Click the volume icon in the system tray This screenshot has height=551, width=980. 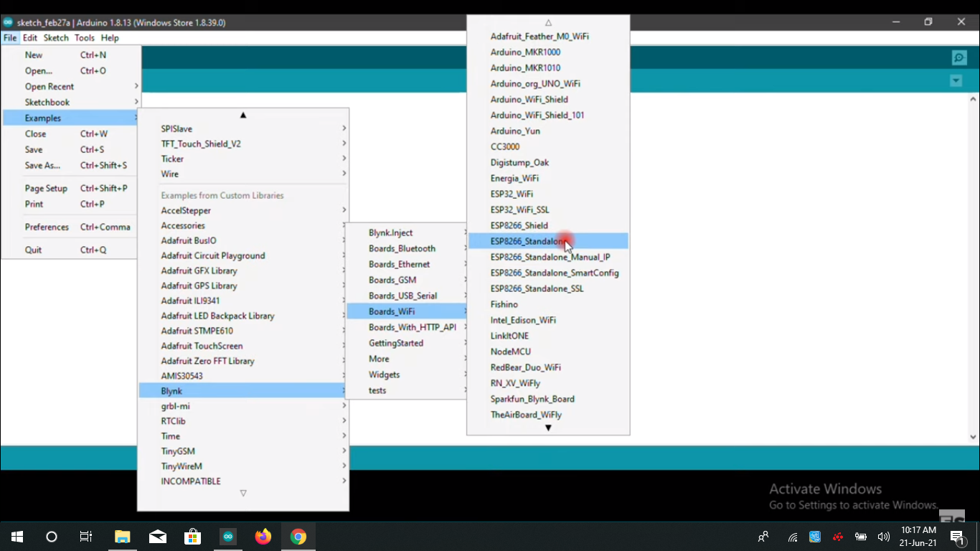coord(883,536)
